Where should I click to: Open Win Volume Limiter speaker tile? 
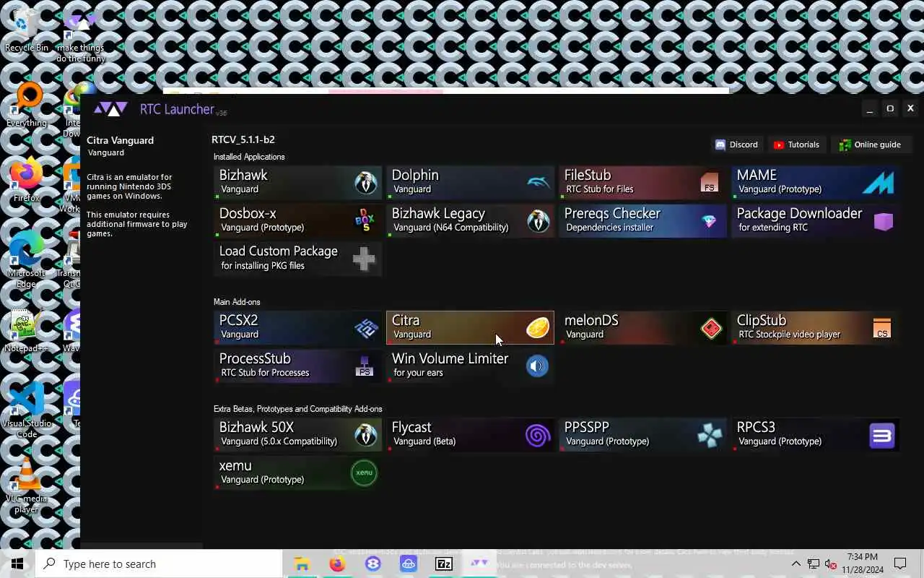pyautogui.click(x=470, y=366)
